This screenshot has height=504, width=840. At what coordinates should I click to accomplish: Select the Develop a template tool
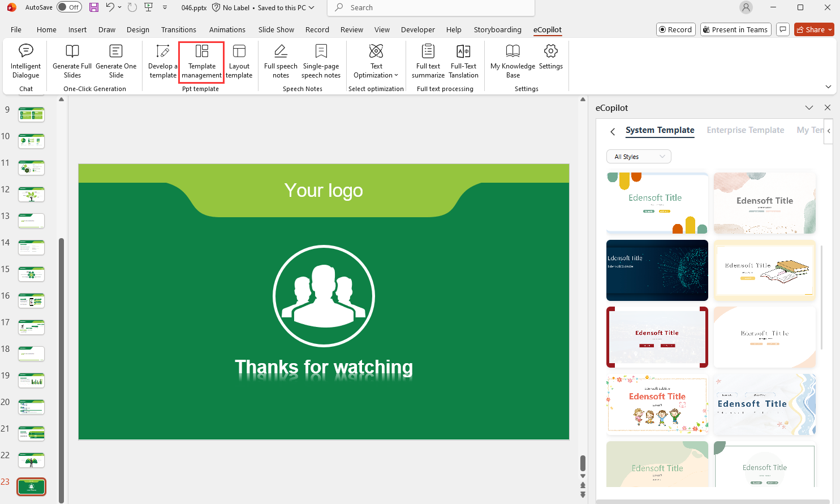click(162, 62)
